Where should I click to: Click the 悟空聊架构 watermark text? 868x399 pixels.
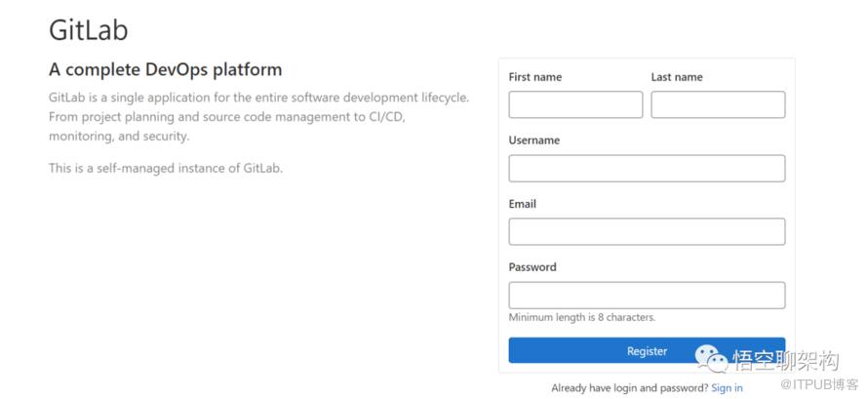click(787, 361)
